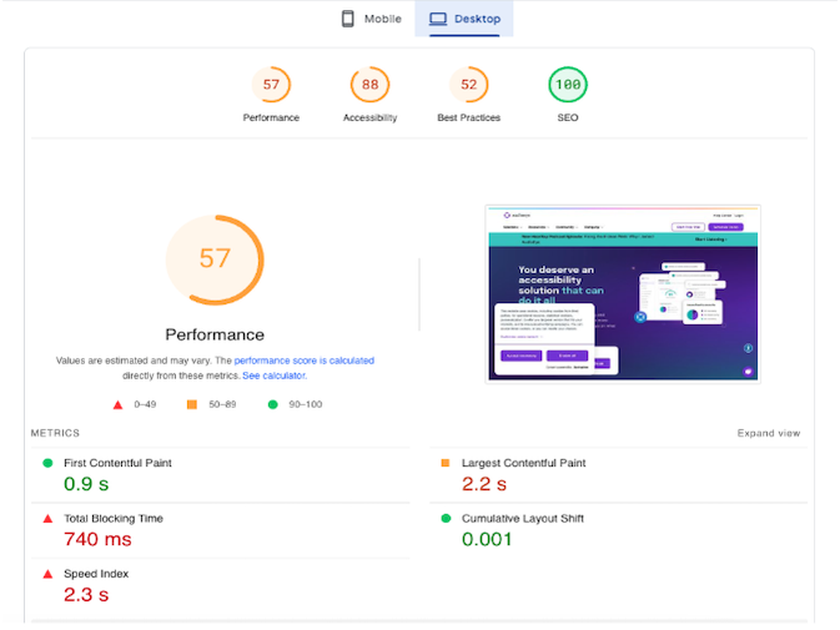
Task: Switch to the Desktop tab
Action: (x=477, y=19)
